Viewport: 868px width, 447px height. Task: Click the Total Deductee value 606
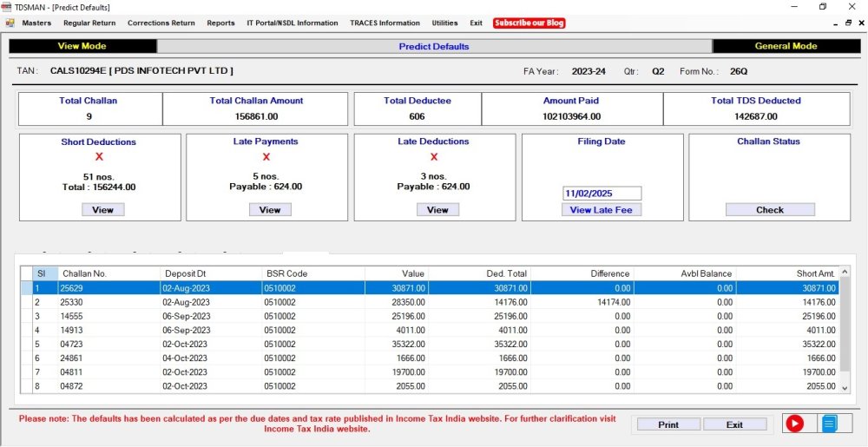pyautogui.click(x=417, y=116)
